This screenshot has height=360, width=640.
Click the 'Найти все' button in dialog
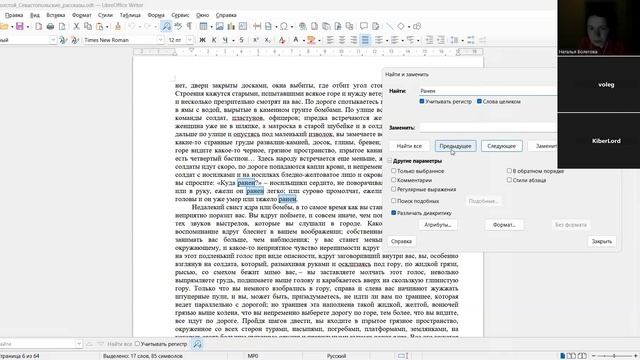[409, 146]
